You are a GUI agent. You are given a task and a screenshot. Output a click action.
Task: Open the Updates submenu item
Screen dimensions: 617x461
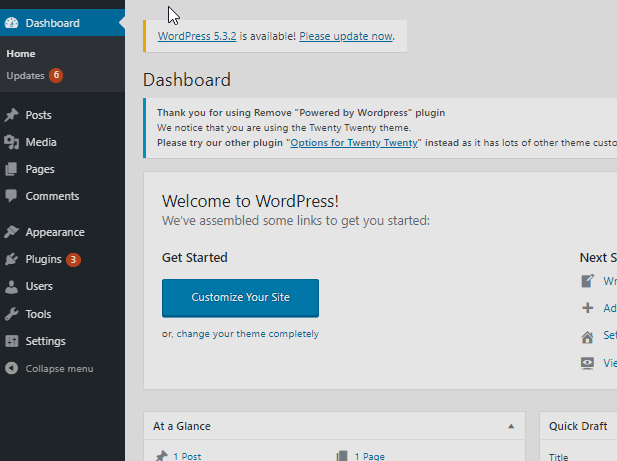click(26, 76)
